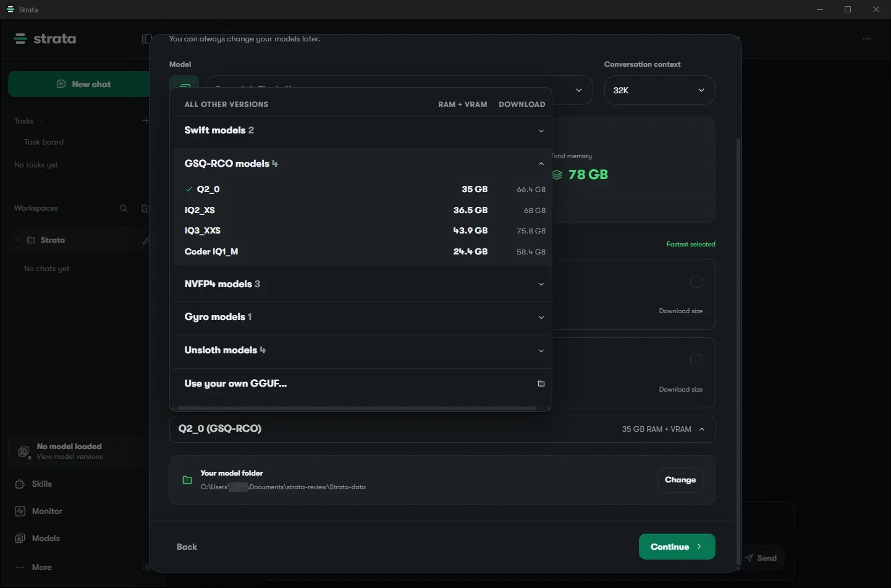Screen dimensions: 891x588
Task: Expand the Unsloth models group
Action: (x=363, y=351)
